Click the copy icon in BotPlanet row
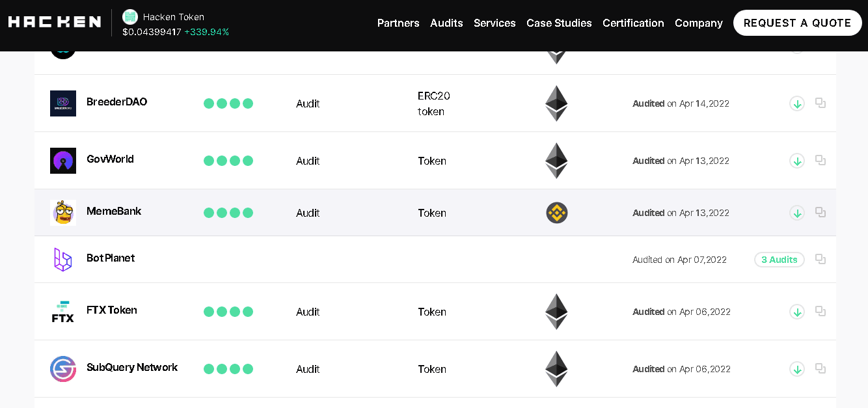This screenshot has height=408, width=868. point(821,259)
